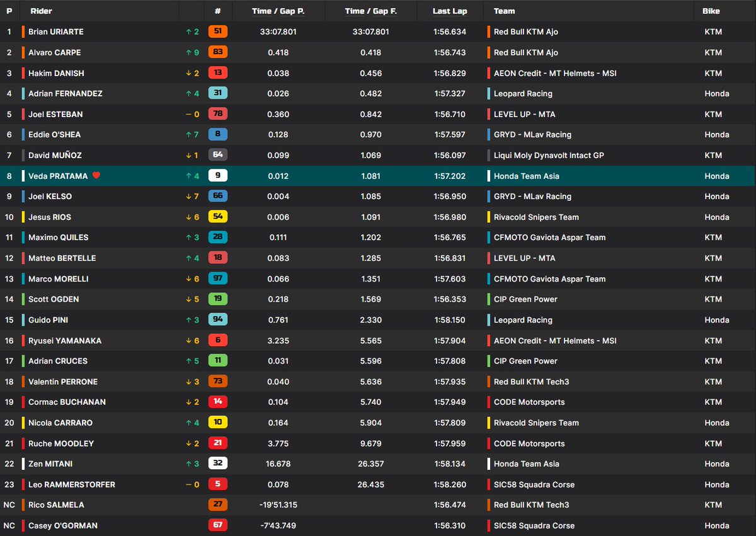
Task: Click the down 7 position indicator for Joel KELSO
Action: coord(192,196)
